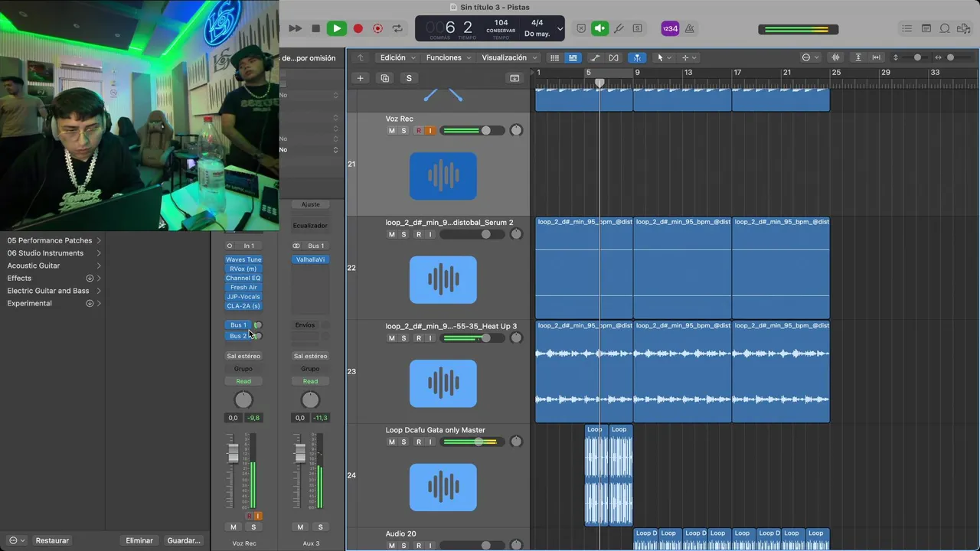Click the Channel EQ plugin slot
Viewport: 980px width, 551px height.
tap(243, 278)
